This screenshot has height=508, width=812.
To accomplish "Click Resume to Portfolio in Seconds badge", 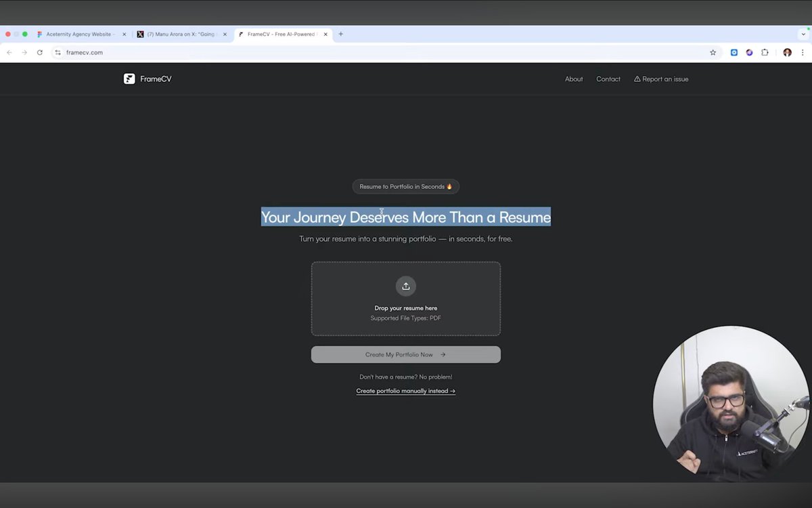I will [x=406, y=186].
